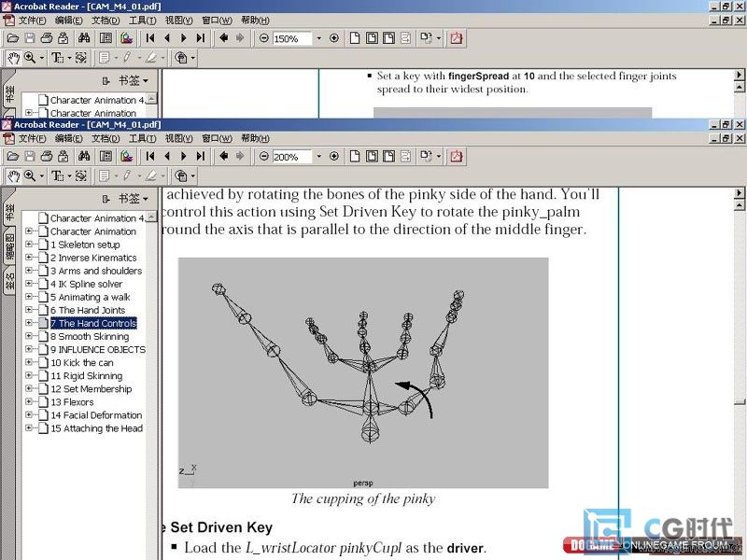Open bookmark '8 Smooth Skinning'
Screen dimensions: 747x560
tap(90, 336)
